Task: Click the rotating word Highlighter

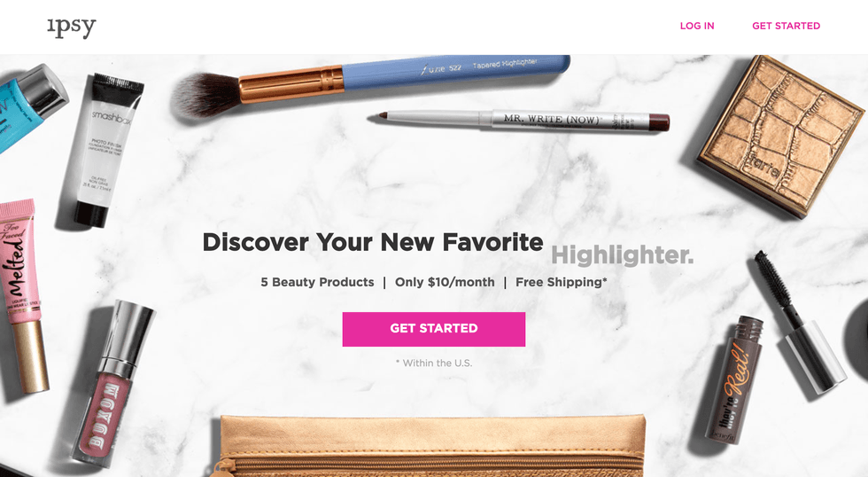Action: (x=622, y=255)
